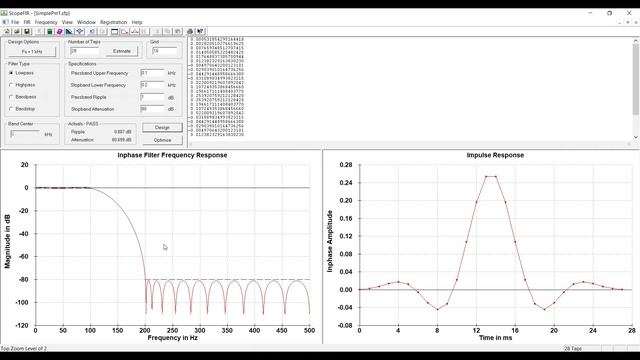This screenshot has height=360, width=640.
Task: Click the Passband Ripple value field
Action: click(152, 97)
